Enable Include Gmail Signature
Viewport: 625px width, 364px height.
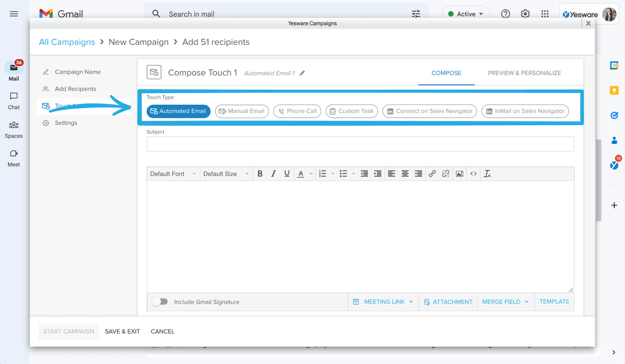tap(160, 302)
